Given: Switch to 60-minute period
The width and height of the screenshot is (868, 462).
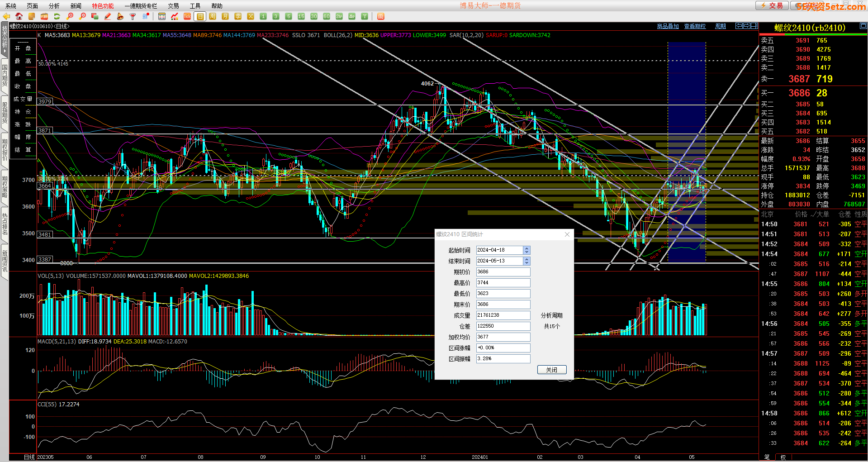Looking at the screenshot, I should pyautogui.click(x=327, y=16).
